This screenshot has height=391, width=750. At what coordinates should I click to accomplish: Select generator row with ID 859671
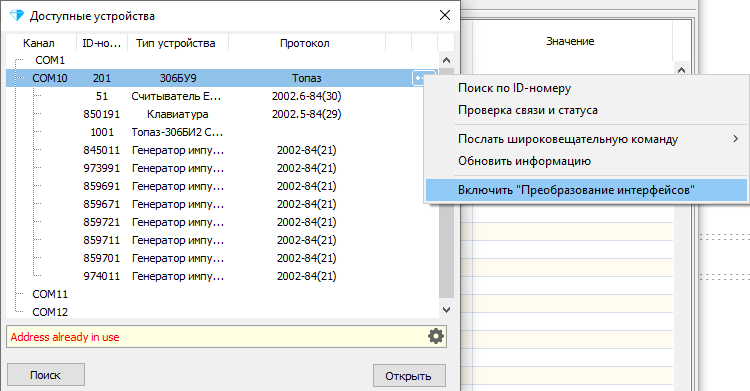pyautogui.click(x=222, y=204)
